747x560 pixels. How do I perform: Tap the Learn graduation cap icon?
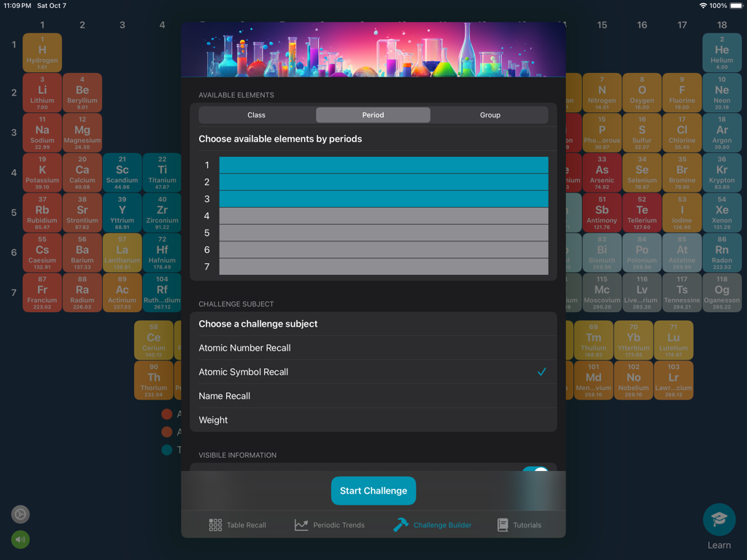click(x=719, y=519)
